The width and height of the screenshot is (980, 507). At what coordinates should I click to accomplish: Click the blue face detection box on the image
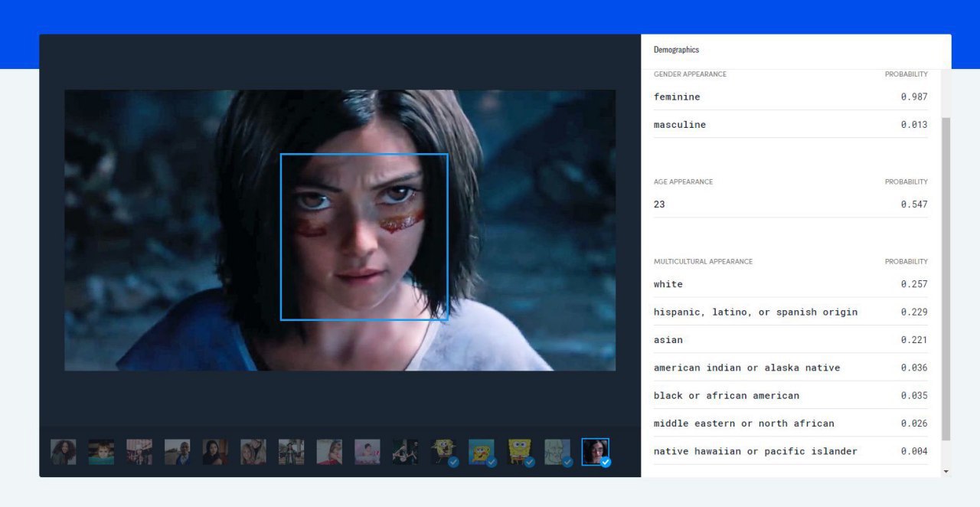point(364,237)
